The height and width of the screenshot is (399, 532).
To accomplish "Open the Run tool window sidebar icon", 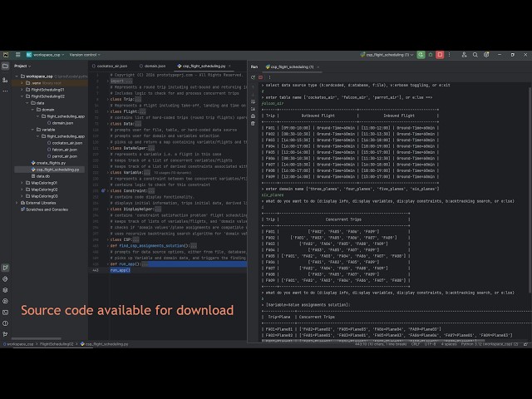I will [x=5, y=268].
